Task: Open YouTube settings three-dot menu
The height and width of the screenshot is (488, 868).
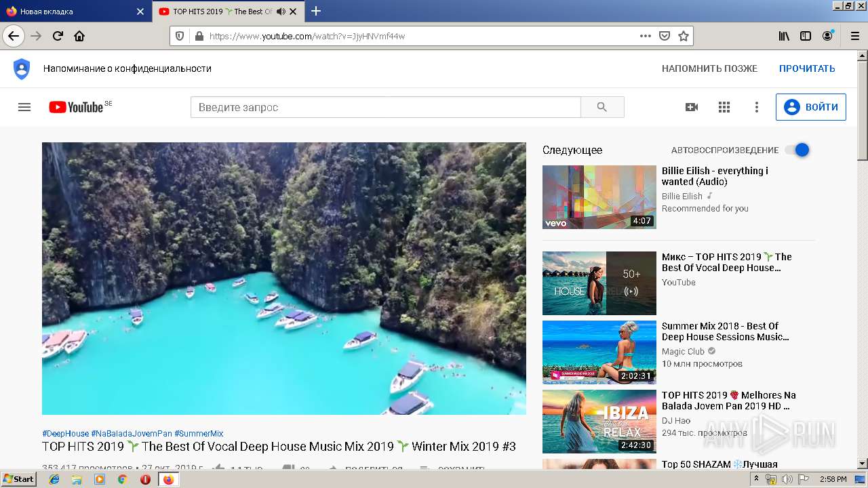Action: 757,107
